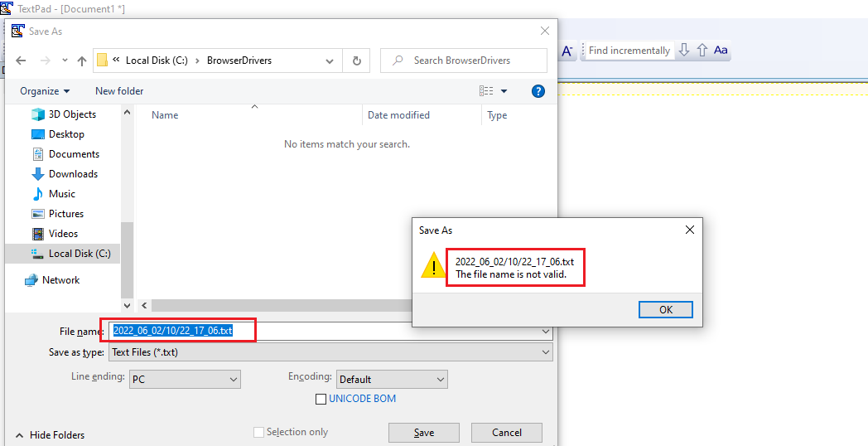This screenshot has width=868, height=446.
Task: Click navigation pane scrollbar up arrow
Action: (x=127, y=112)
